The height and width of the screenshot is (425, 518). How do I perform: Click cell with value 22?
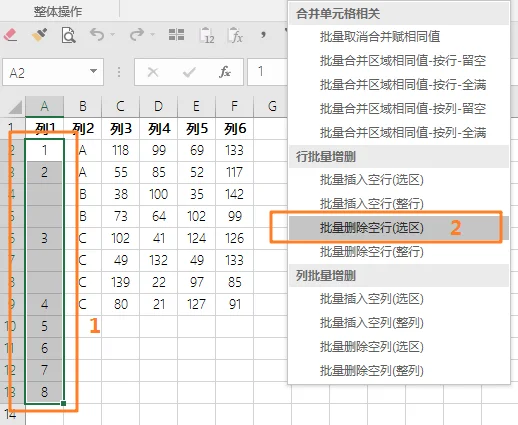click(158, 282)
